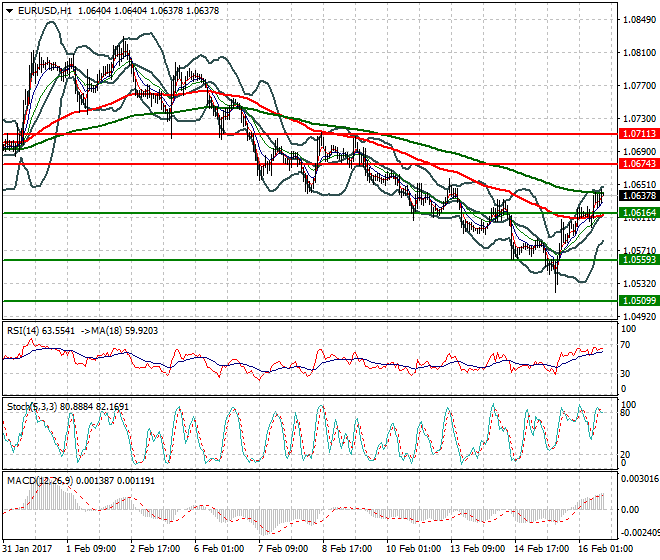This screenshot has width=660, height=560.
Task: Click the 14 Feb 17:00 time label
Action: pyautogui.click(x=541, y=549)
